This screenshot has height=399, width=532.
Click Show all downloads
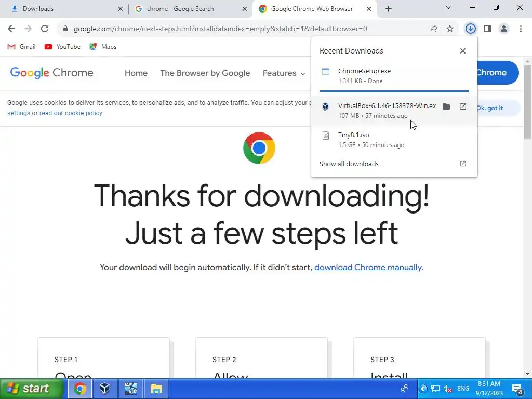(x=394, y=164)
